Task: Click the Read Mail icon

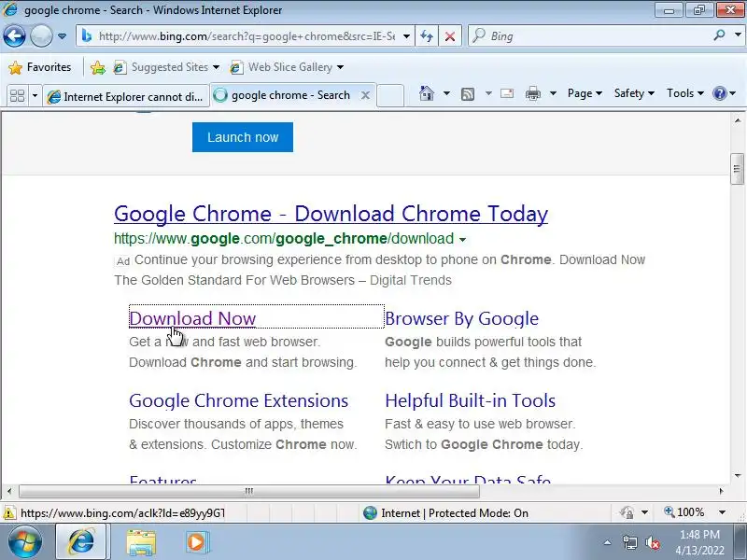Action: tap(507, 93)
